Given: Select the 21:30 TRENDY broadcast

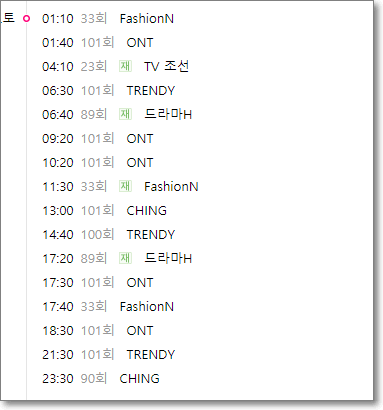Looking at the screenshot, I should [x=108, y=355].
